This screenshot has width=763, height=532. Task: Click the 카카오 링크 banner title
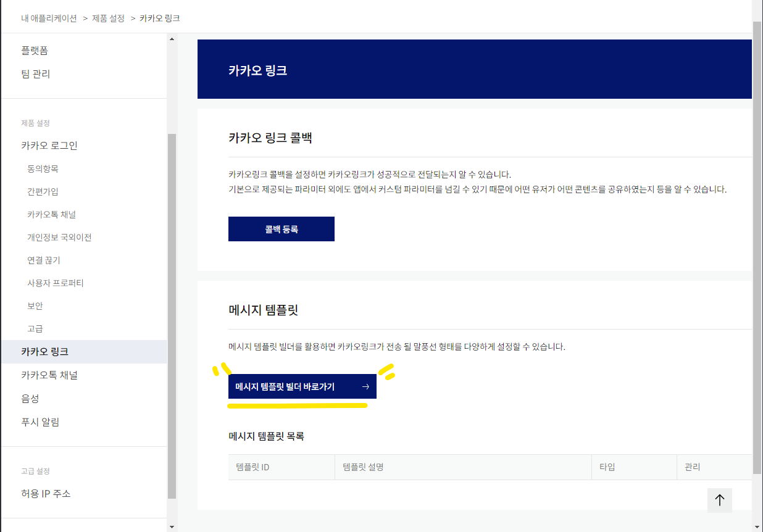(257, 70)
